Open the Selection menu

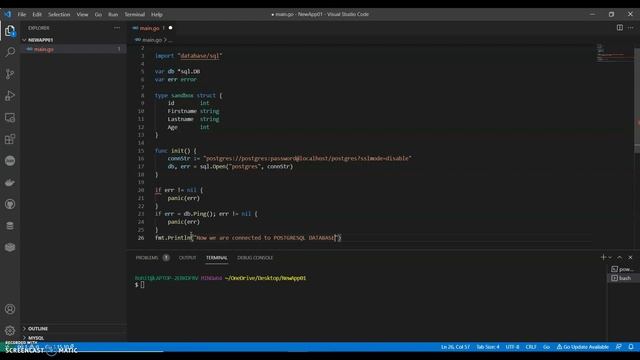click(59, 14)
